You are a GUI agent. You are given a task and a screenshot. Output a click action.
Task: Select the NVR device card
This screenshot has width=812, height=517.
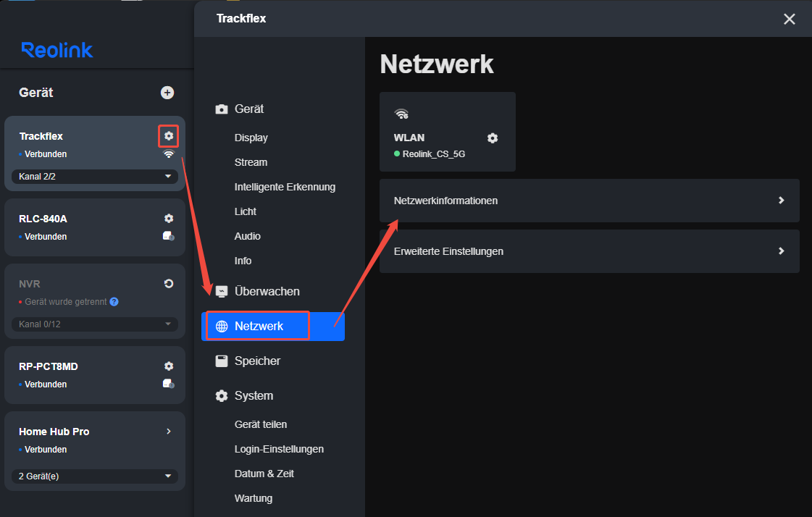pos(95,301)
